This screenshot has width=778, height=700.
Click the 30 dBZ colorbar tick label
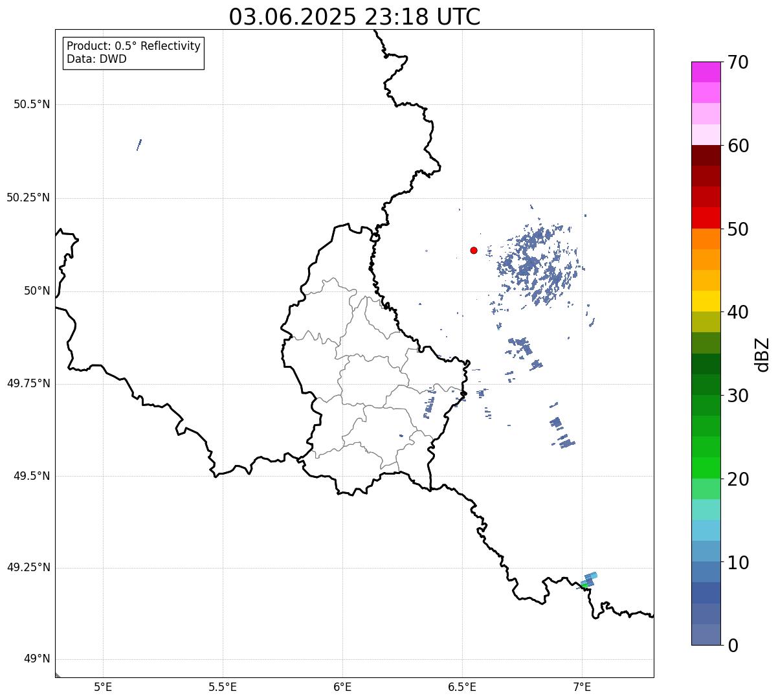(739, 396)
